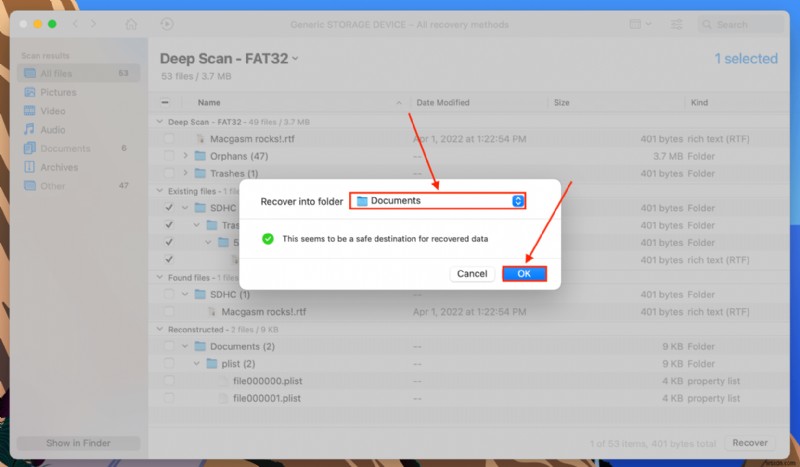Check the file000000.plist checkbox
Screen dimensions: 800x467
(x=169, y=381)
